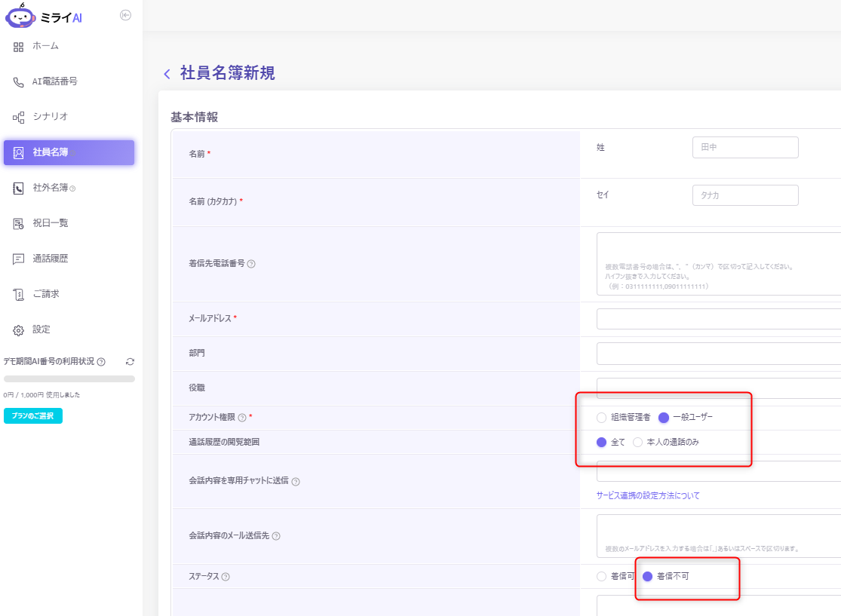Open the 会話内容を専用チャットに送信 selection box
Screen dimensions: 841x616
pyautogui.click(x=717, y=472)
